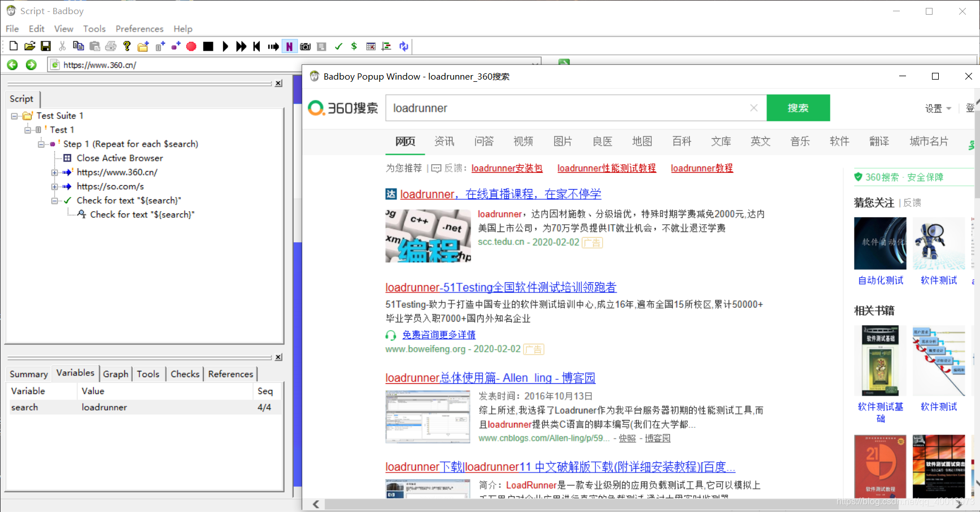This screenshot has width=980, height=512.
Task: Open Help with the question mark icon
Action: point(127,46)
